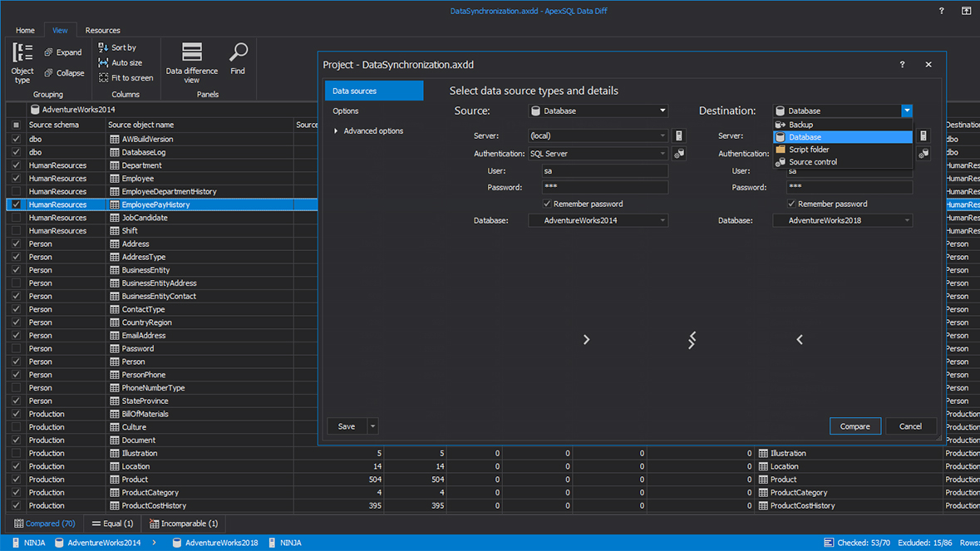Select Source control in destination list
Viewport: 980px width, 551px height.
tap(843, 162)
